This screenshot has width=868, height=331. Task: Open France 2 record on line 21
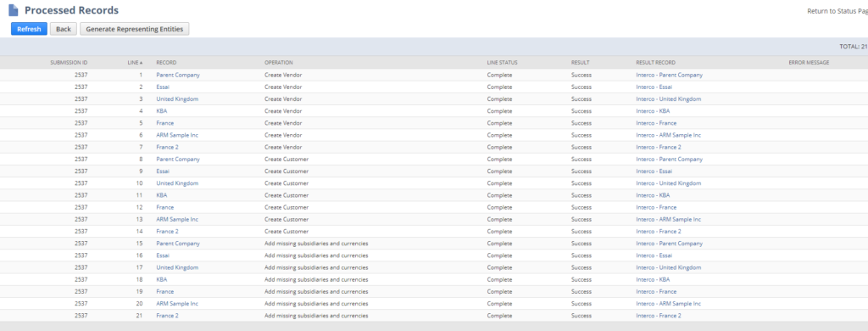click(x=167, y=316)
